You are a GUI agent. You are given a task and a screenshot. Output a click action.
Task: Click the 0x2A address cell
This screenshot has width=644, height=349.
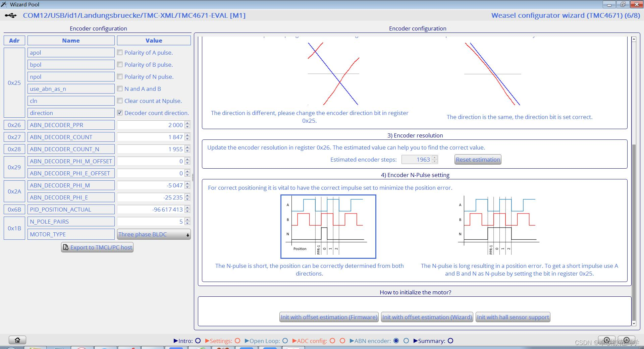pyautogui.click(x=14, y=191)
